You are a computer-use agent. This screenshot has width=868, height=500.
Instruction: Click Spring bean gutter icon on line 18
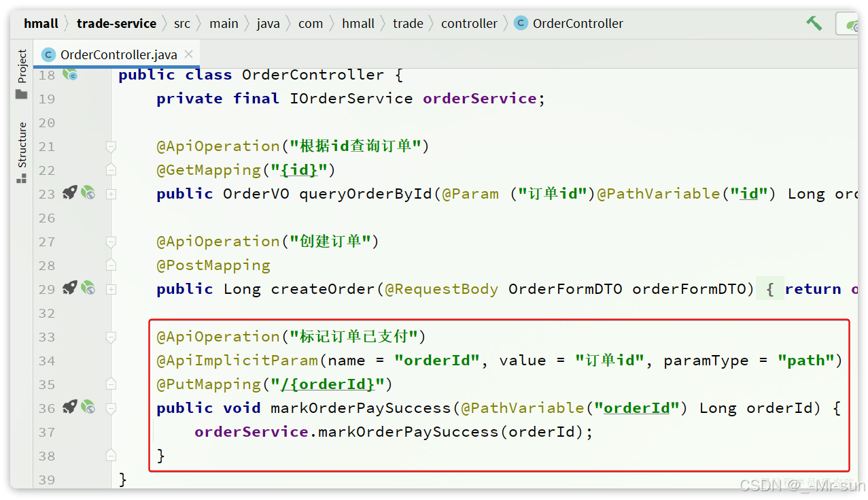coord(70,75)
